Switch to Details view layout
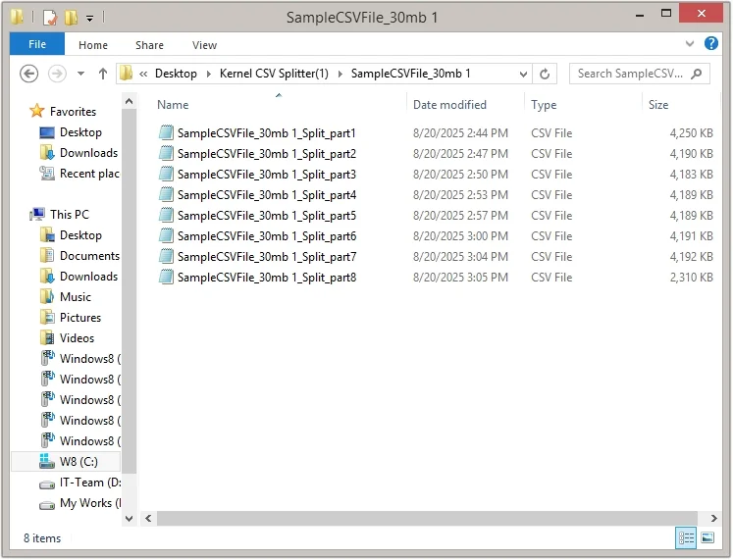 pyautogui.click(x=686, y=537)
